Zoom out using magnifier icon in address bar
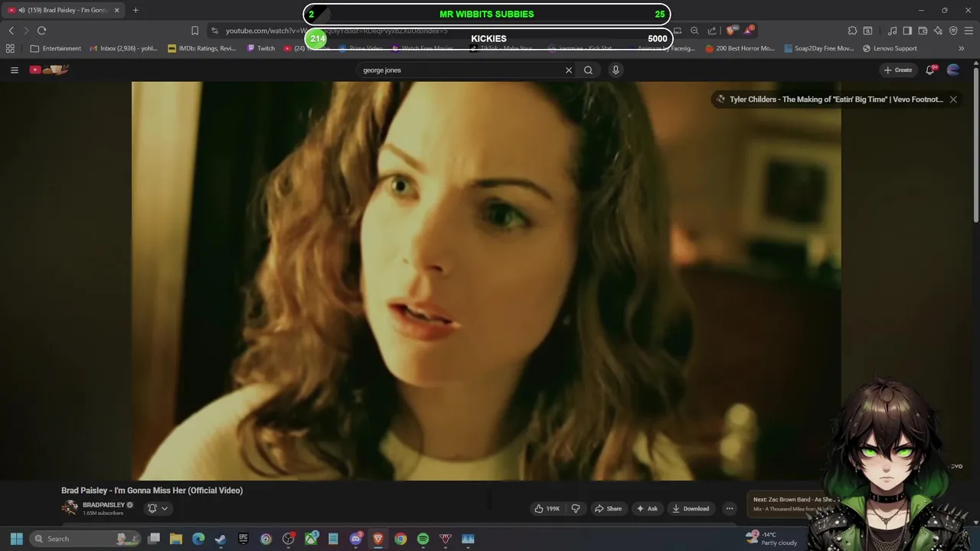The width and height of the screenshot is (980, 551). click(694, 31)
